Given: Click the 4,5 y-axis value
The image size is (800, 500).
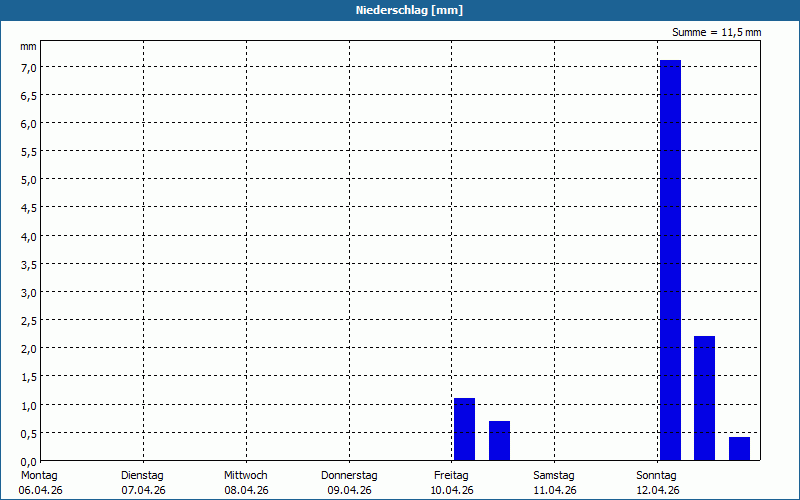Looking at the screenshot, I should click(x=28, y=208).
